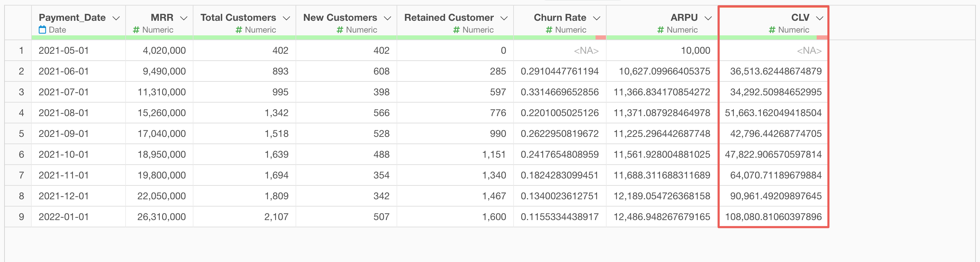Open the ARPU column dropdown menu

point(708,18)
